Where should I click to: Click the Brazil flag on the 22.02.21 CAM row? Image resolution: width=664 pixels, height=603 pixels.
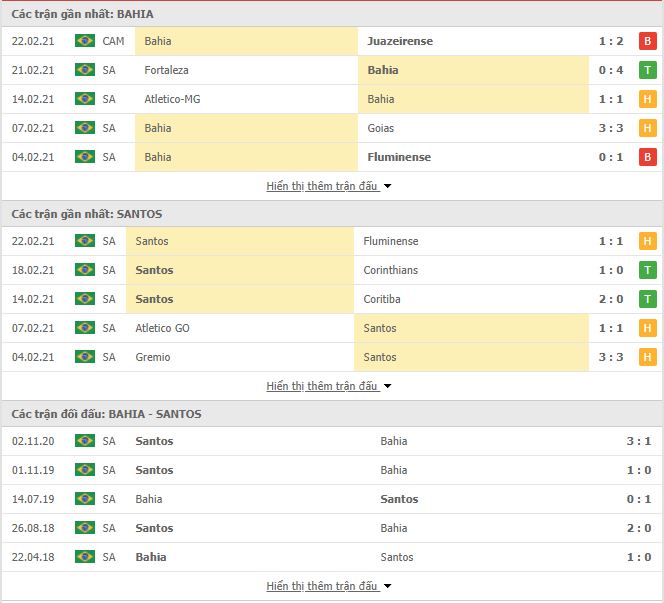[x=85, y=41]
